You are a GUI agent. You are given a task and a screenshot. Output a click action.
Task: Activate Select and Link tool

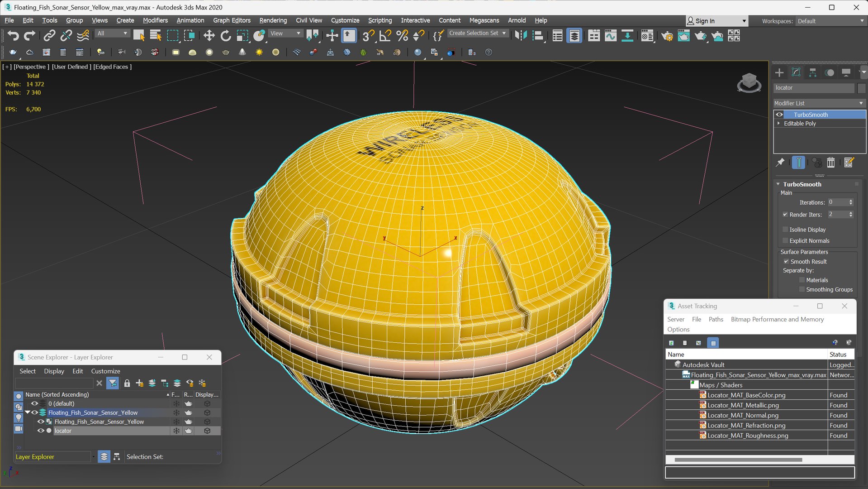(49, 35)
